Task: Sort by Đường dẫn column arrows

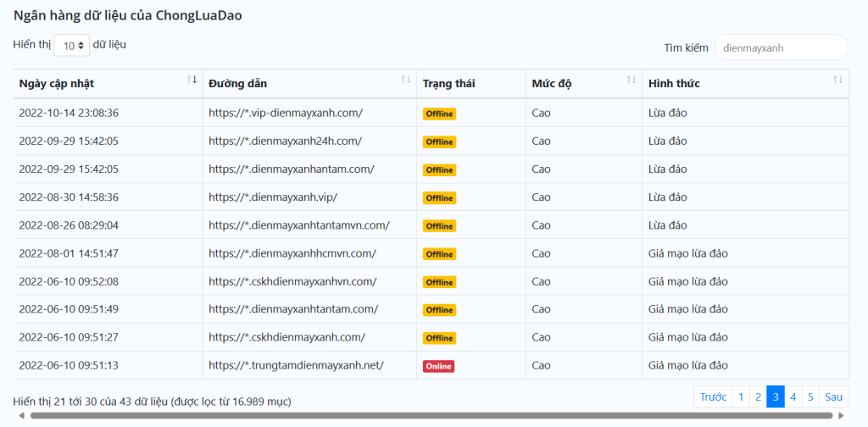Action: (x=406, y=80)
